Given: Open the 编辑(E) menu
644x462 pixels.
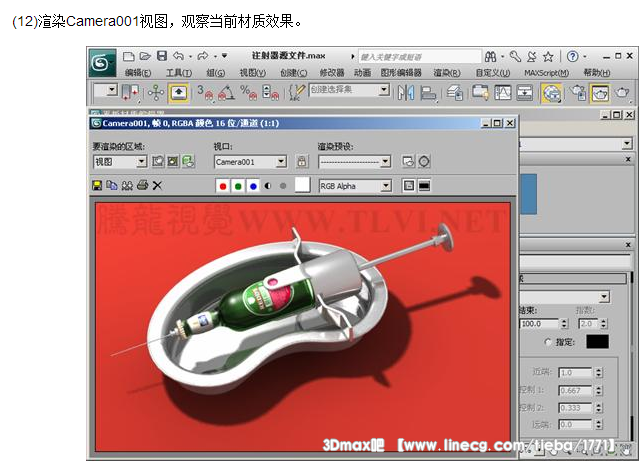Looking at the screenshot, I should [138, 73].
